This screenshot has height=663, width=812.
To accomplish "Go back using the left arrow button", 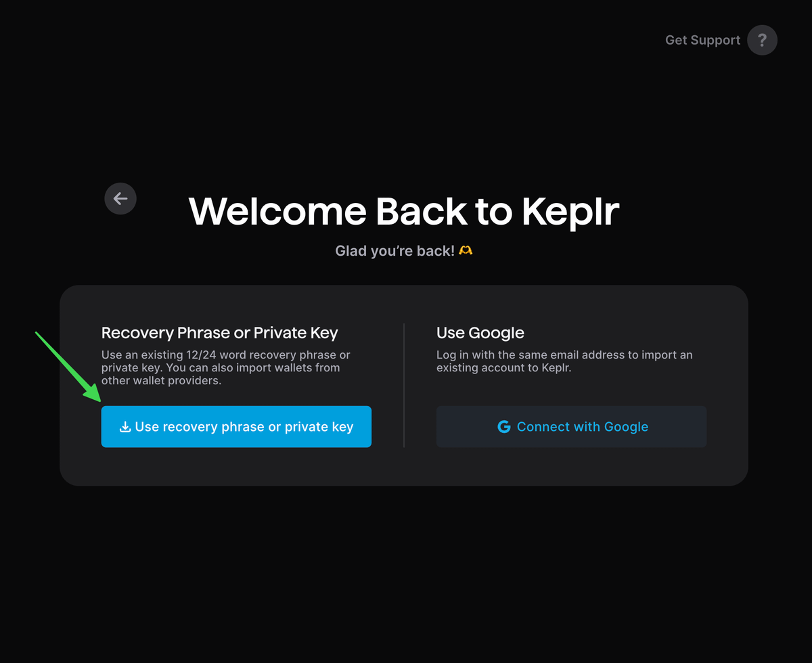I will pos(120,198).
